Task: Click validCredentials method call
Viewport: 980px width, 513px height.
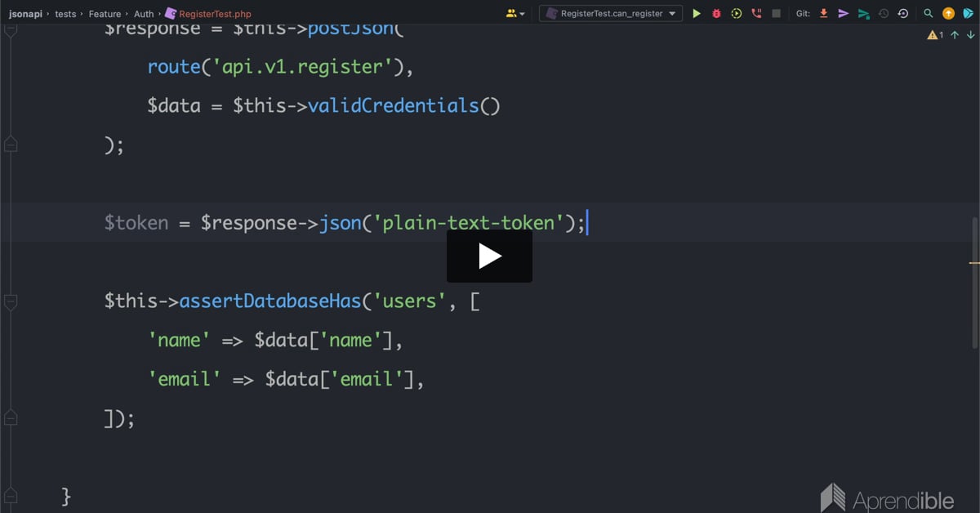Action: tap(393, 105)
